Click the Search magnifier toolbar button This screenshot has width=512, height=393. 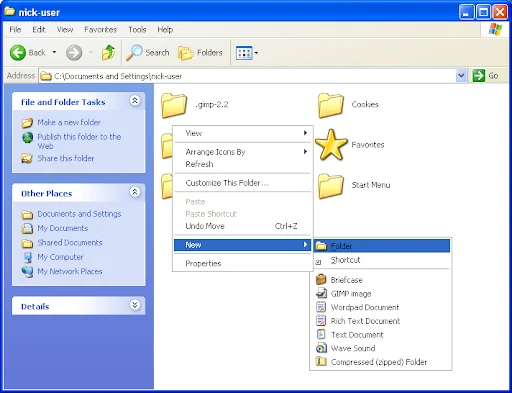click(148, 53)
